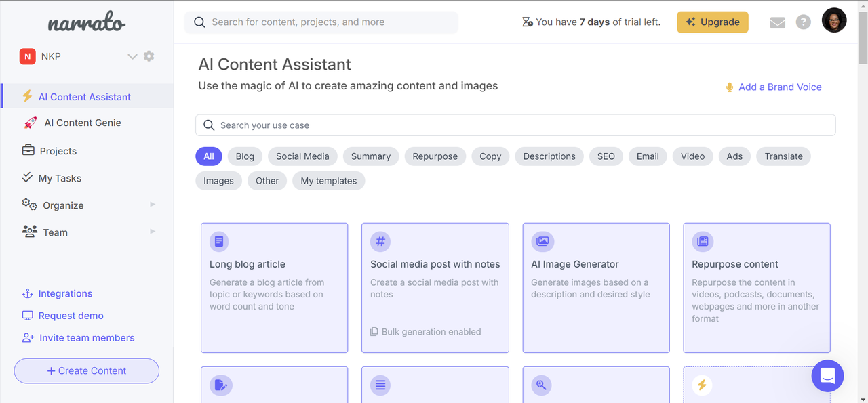
Task: Click the AI Image Generator picture icon
Action: pos(542,241)
